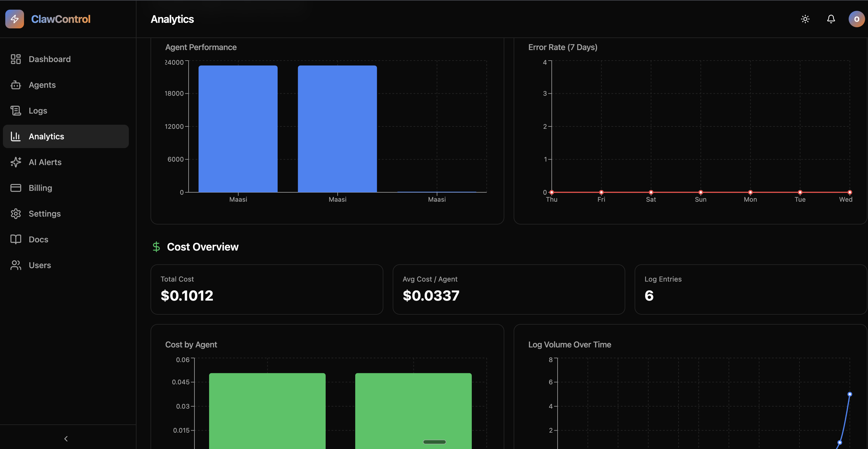Screen dimensions: 868x449
Task: Open the Users page
Action: [x=40, y=265]
